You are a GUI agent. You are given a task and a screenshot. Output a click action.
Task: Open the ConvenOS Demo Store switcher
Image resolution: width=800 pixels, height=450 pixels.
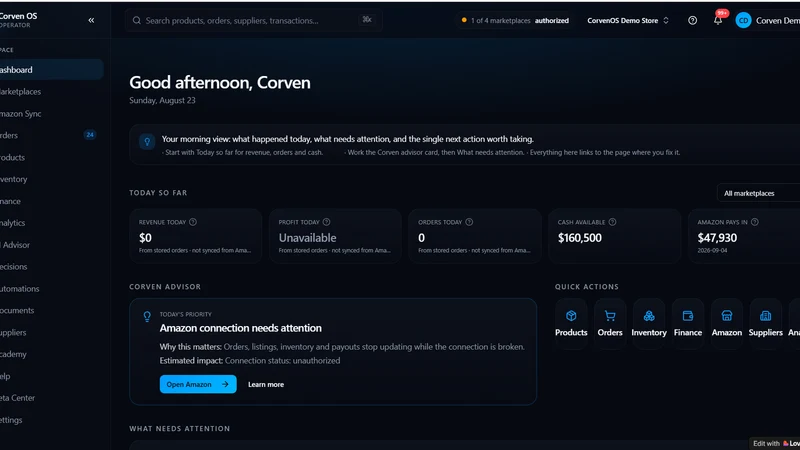[628, 20]
